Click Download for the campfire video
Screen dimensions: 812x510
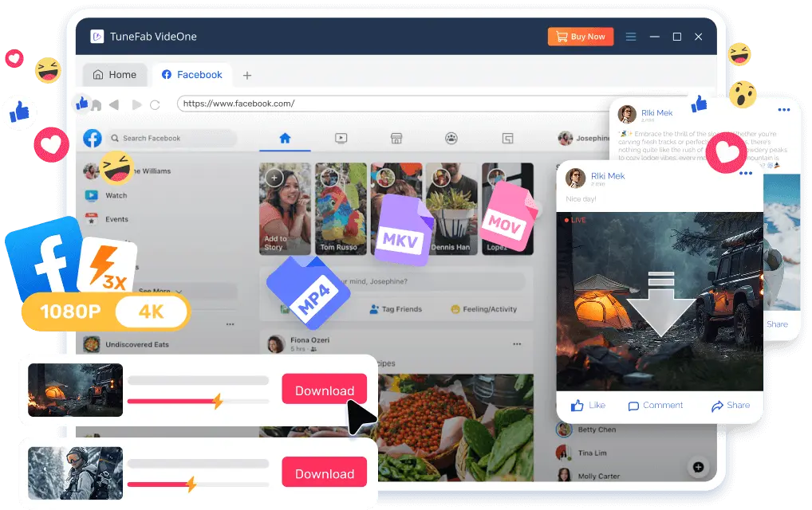click(324, 388)
